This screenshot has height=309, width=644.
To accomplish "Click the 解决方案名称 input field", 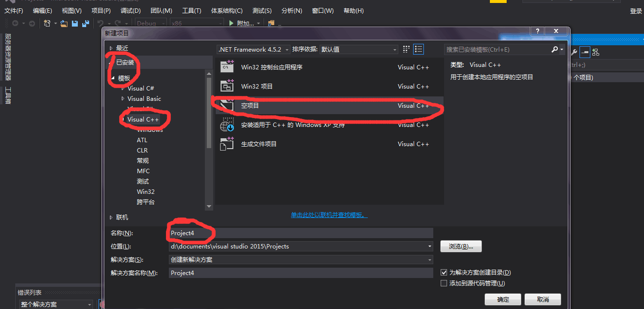I will [x=301, y=273].
